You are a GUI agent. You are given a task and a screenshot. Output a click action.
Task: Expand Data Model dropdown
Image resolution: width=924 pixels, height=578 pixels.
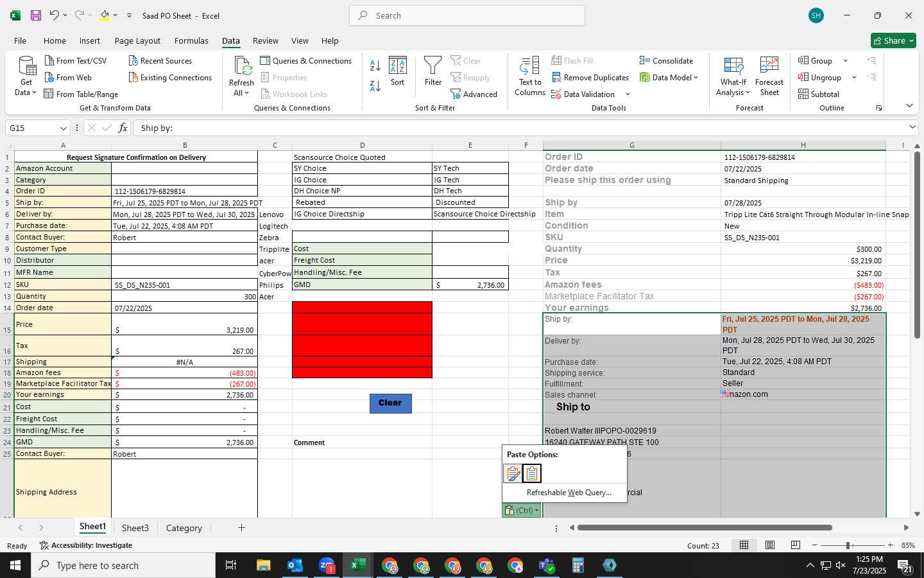pyautogui.click(x=696, y=77)
